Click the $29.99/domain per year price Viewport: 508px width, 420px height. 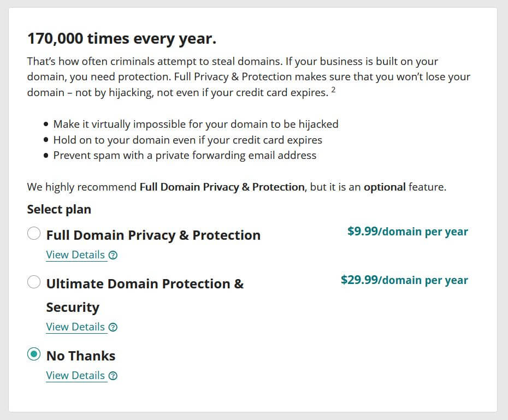(x=404, y=280)
